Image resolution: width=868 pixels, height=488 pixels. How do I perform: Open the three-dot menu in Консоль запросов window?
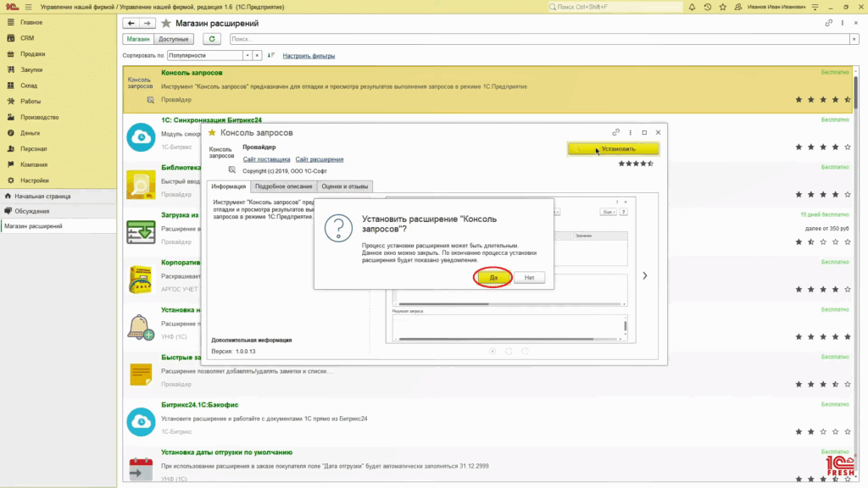pyautogui.click(x=630, y=132)
